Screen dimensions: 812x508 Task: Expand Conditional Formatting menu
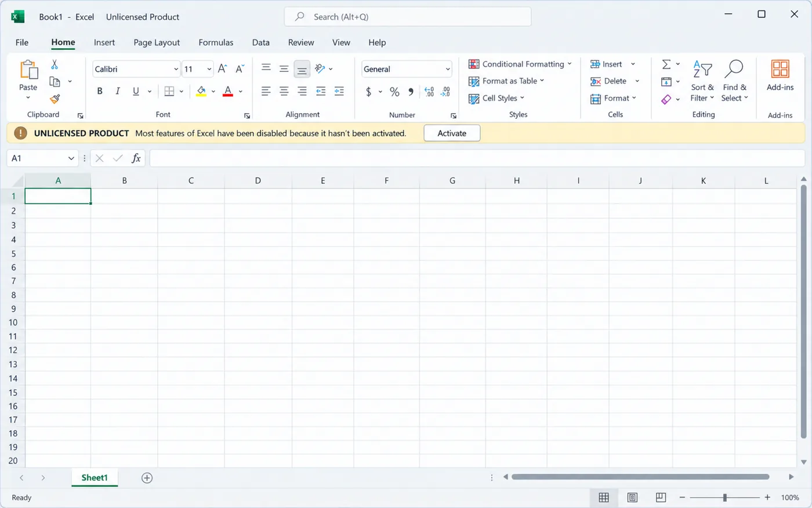tap(520, 64)
